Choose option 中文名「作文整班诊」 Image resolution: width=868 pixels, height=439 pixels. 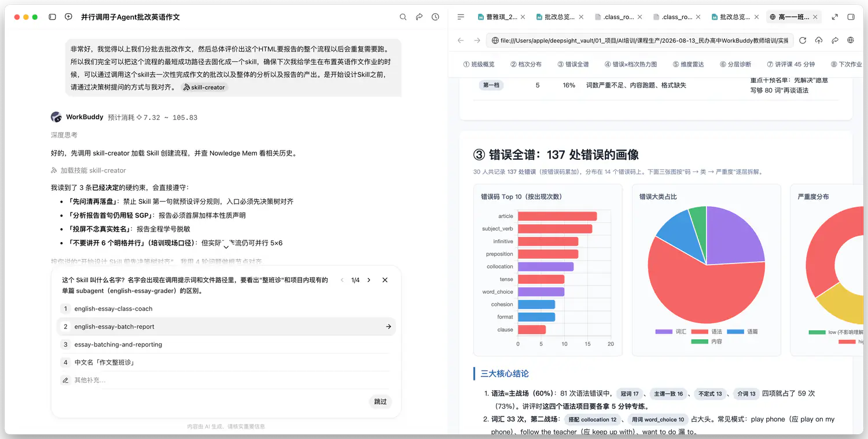[x=226, y=363]
